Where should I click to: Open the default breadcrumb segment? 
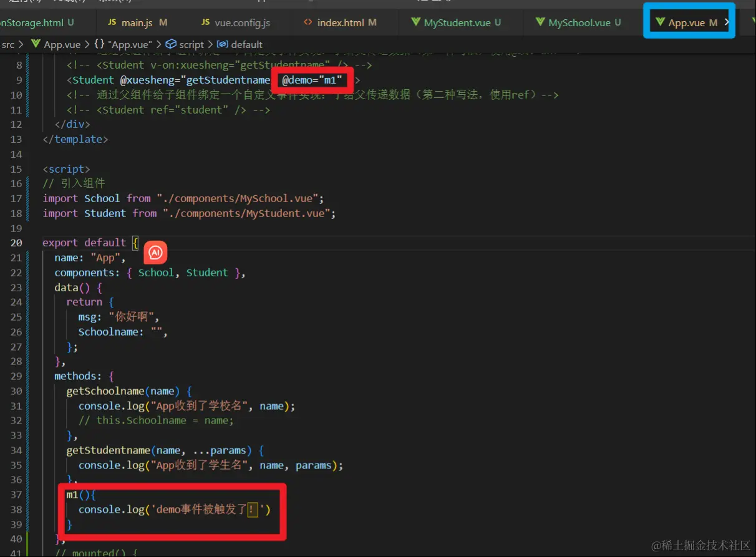(x=246, y=44)
